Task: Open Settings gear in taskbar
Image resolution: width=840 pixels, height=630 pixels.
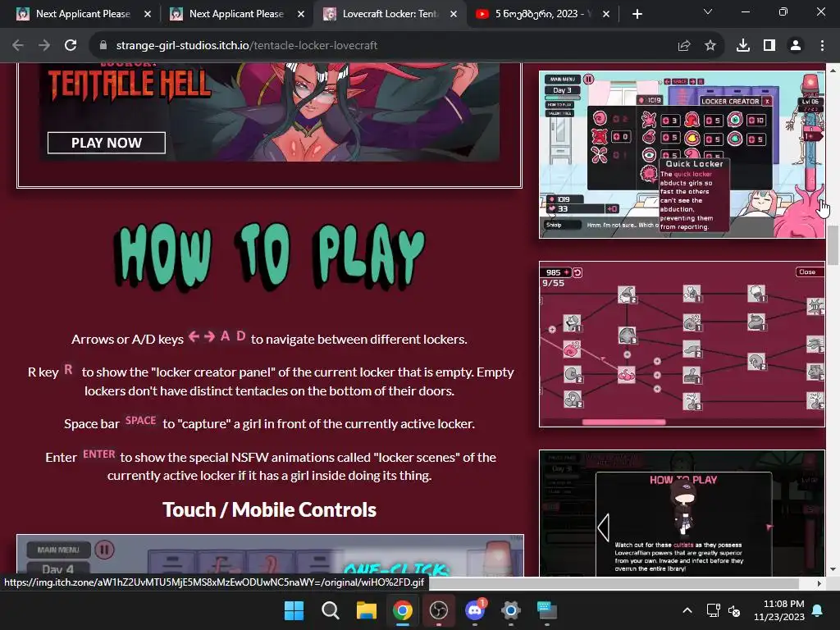Action: (x=510, y=610)
